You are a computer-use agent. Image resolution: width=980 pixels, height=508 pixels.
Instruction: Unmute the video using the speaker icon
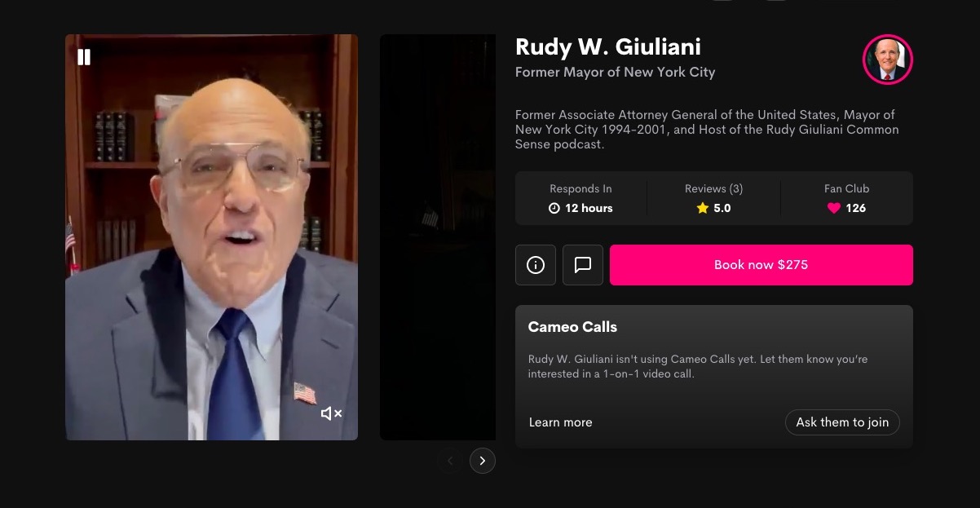[331, 413]
